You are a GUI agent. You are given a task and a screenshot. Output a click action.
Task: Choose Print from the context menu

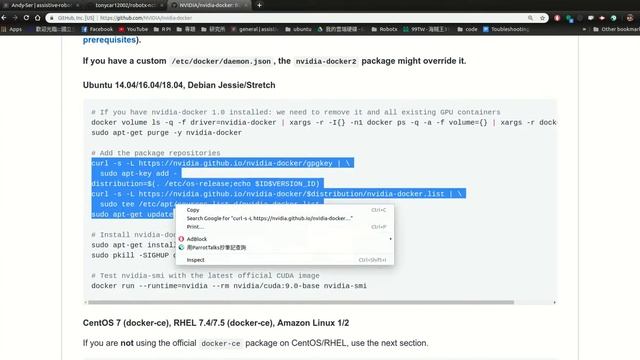[x=285, y=227]
